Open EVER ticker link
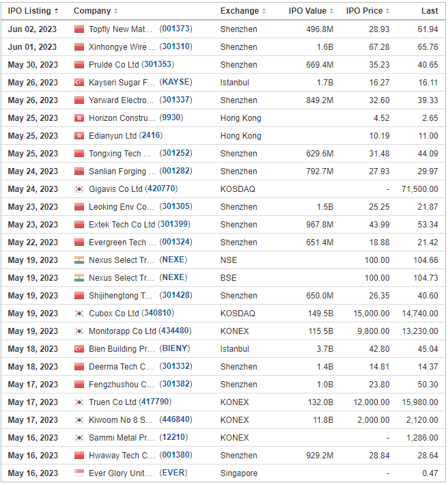Screen dimensions: 448x485 (173, 473)
